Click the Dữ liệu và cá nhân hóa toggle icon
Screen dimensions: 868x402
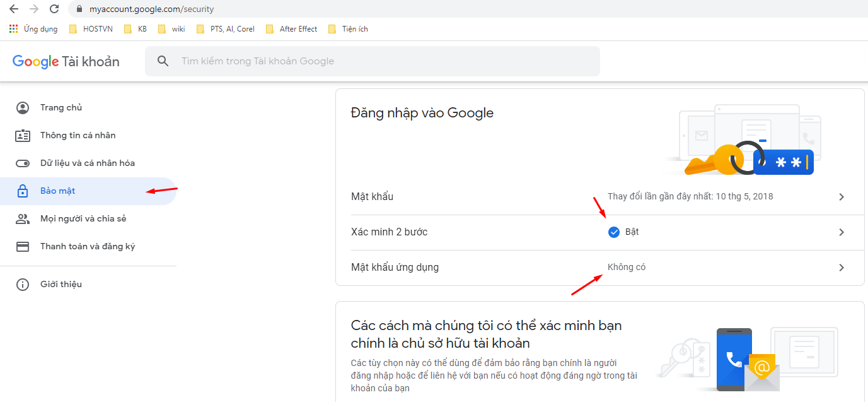pos(23,163)
